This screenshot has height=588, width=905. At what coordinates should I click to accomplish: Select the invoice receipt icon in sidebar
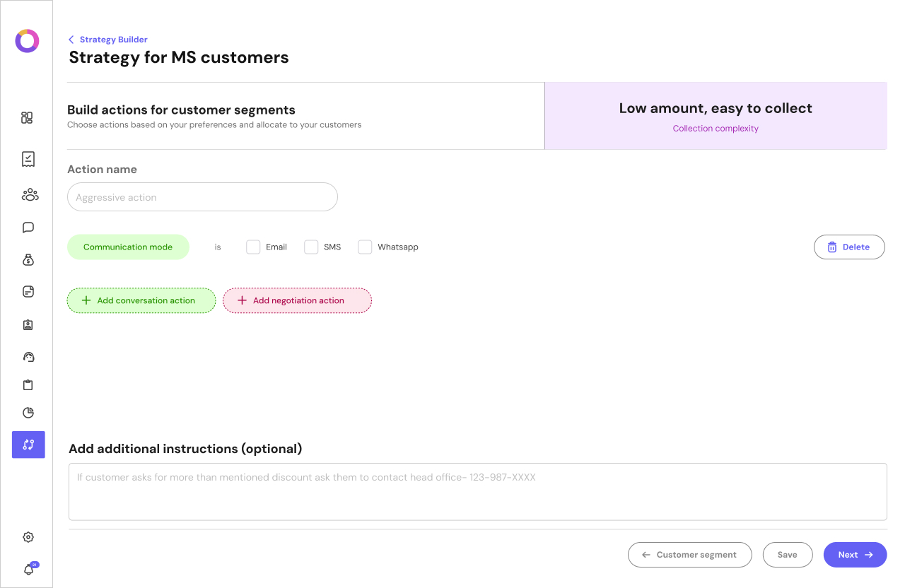click(28, 159)
